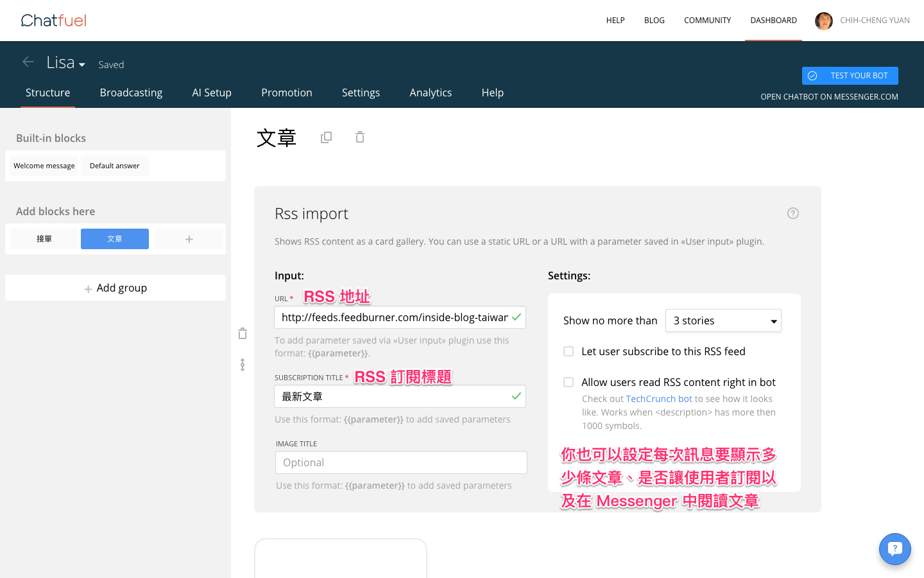Go to DASHBOARD in the top header
924x578 pixels.
coord(774,21)
